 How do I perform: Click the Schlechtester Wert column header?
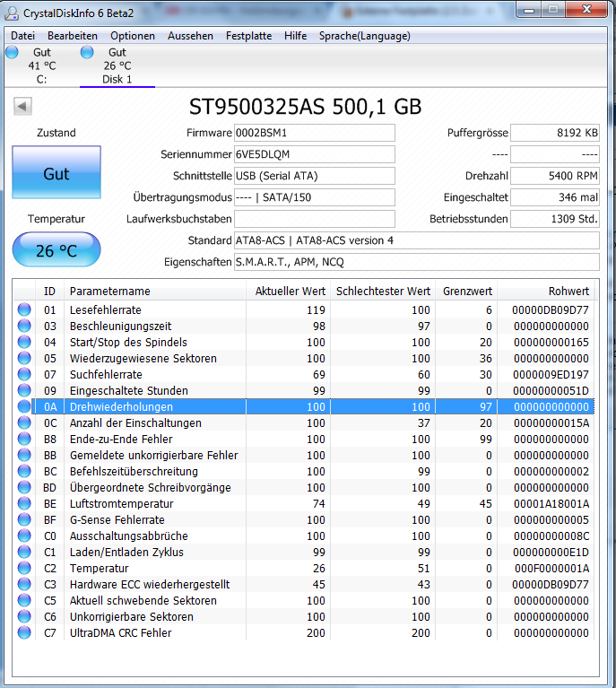383,292
